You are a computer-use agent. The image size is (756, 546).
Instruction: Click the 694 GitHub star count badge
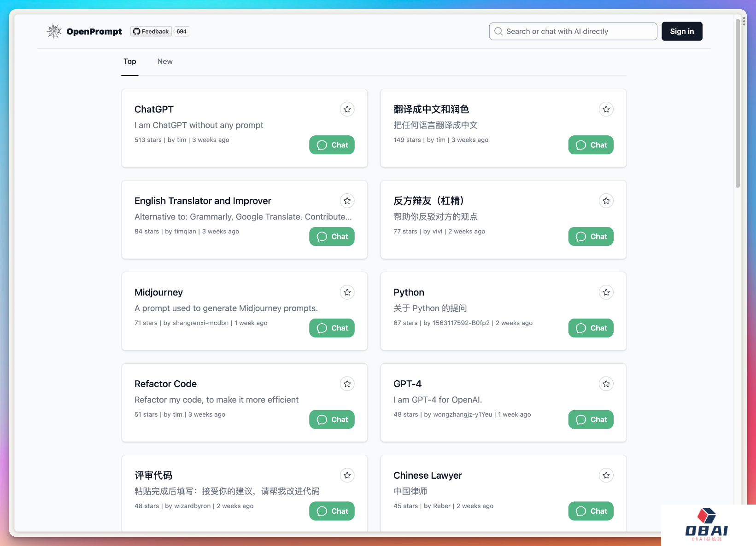[182, 31]
